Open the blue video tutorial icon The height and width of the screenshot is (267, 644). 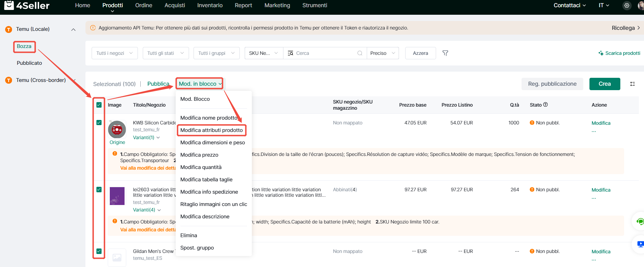click(640, 244)
